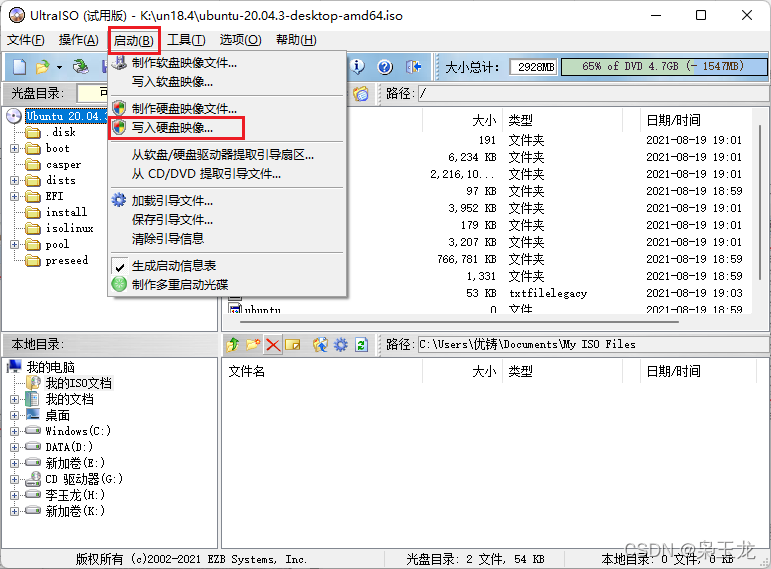
Task: Click the green refresh icon in local toolbar
Action: pyautogui.click(x=361, y=345)
